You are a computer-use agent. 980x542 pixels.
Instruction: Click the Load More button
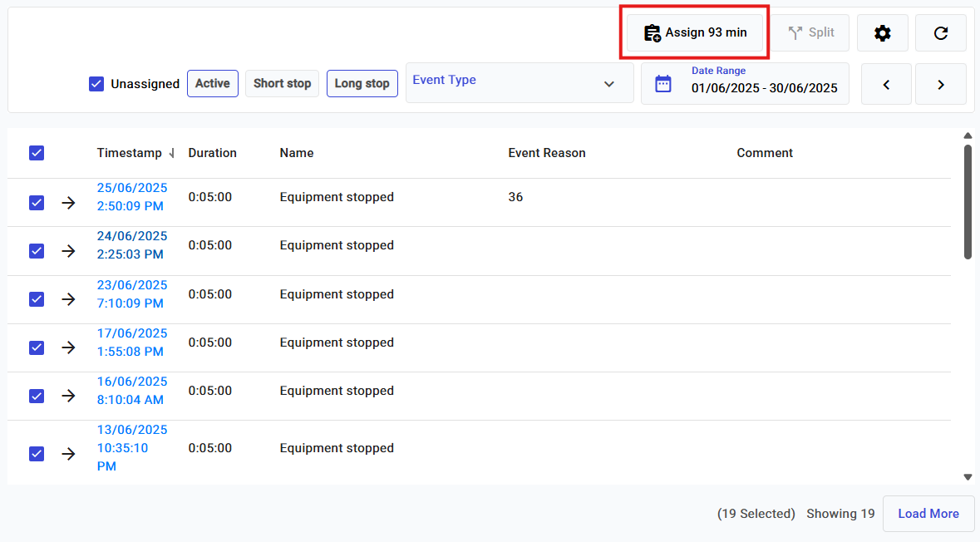tap(928, 514)
